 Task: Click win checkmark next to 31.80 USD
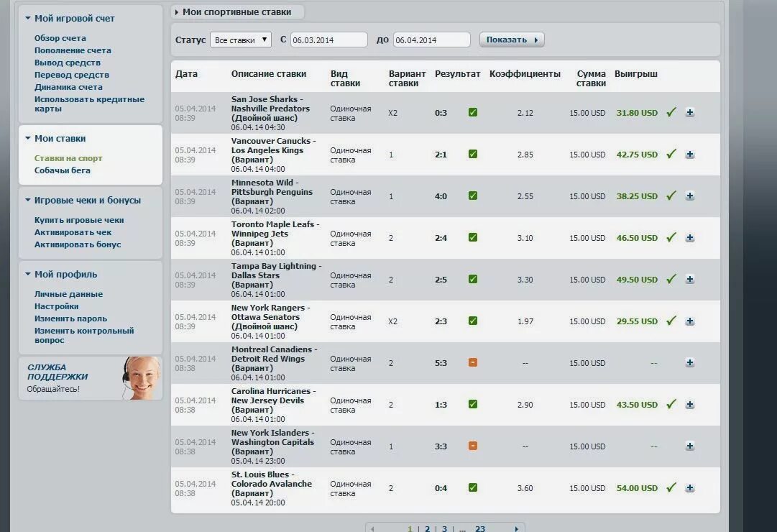(671, 112)
